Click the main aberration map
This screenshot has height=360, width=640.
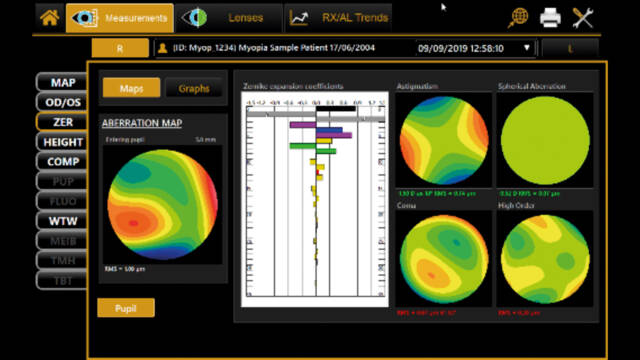coord(162,204)
